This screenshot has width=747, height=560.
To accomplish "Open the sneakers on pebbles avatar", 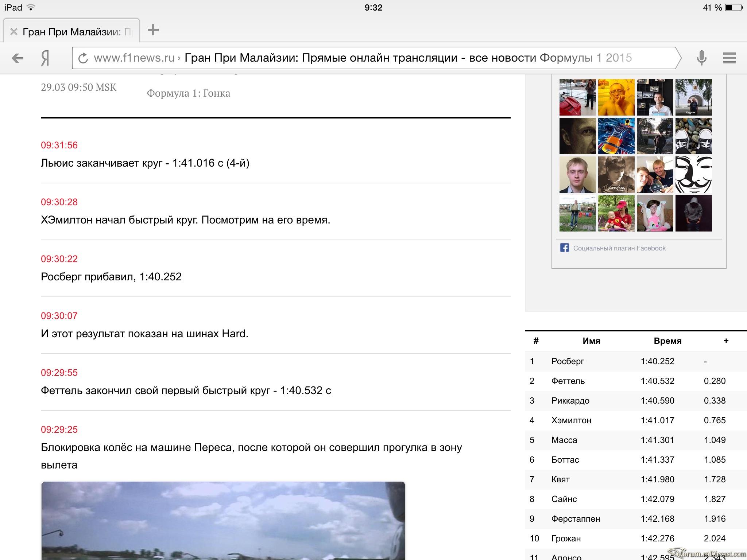I will [x=693, y=136].
